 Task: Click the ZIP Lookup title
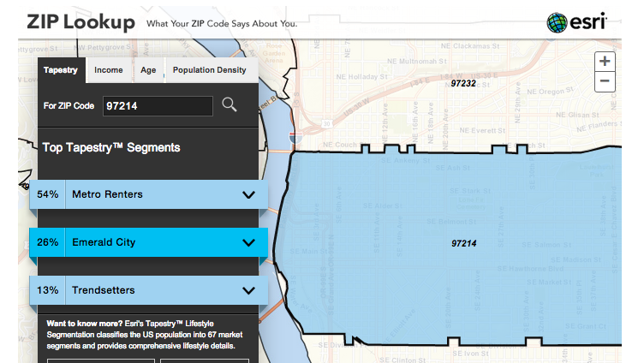[80, 22]
